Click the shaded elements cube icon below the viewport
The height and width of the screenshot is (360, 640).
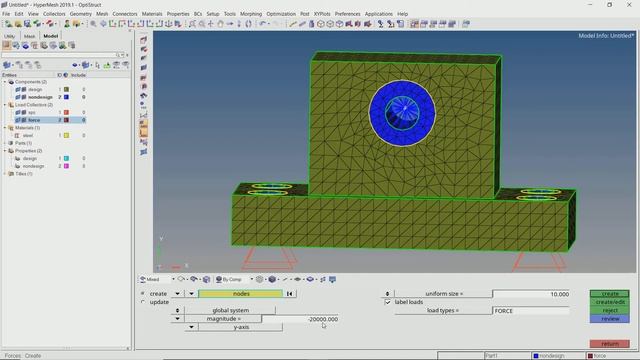point(272,279)
